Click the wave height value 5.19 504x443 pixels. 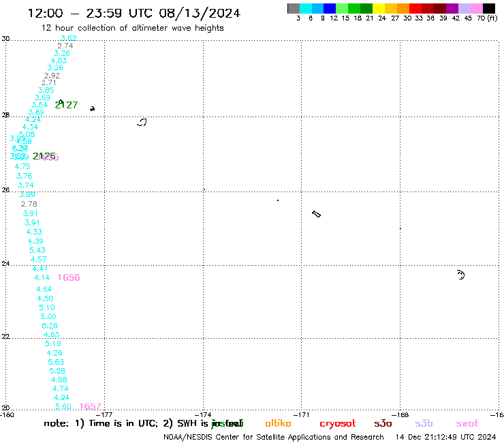click(53, 343)
